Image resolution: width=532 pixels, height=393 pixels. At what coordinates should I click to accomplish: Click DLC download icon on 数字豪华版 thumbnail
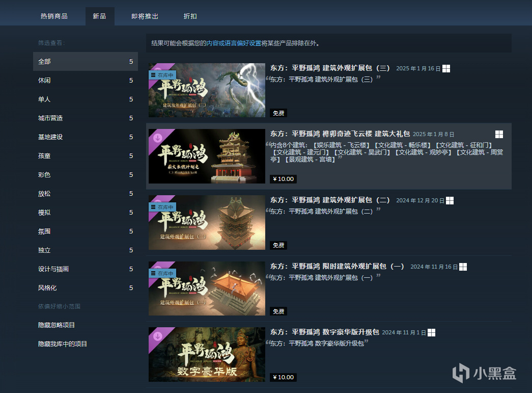[158, 336]
